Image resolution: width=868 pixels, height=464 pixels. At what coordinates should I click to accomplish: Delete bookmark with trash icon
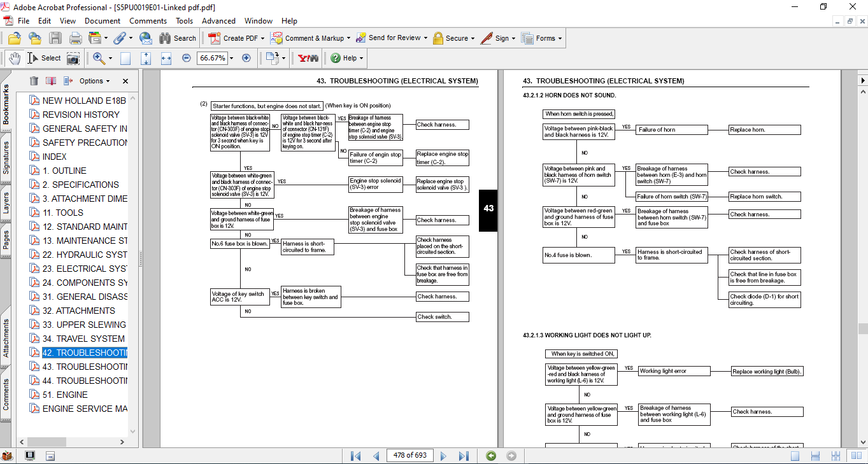pyautogui.click(x=34, y=81)
